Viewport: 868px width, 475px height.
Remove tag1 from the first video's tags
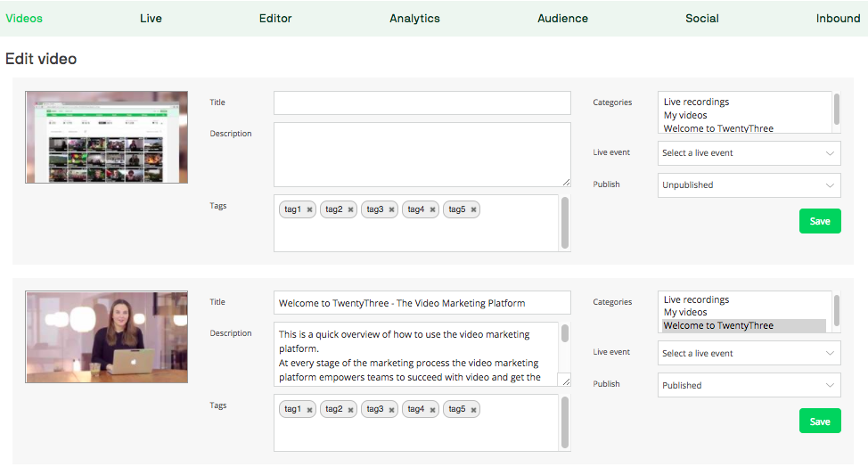pos(309,209)
